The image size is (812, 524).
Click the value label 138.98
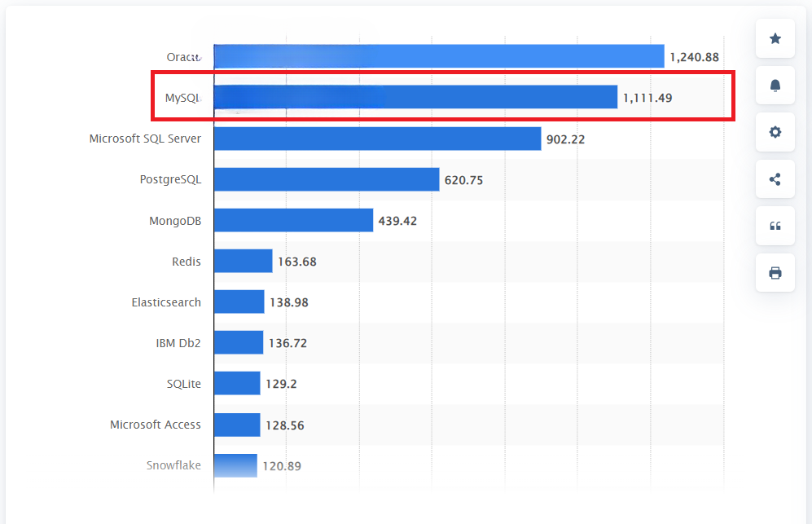pyautogui.click(x=289, y=302)
